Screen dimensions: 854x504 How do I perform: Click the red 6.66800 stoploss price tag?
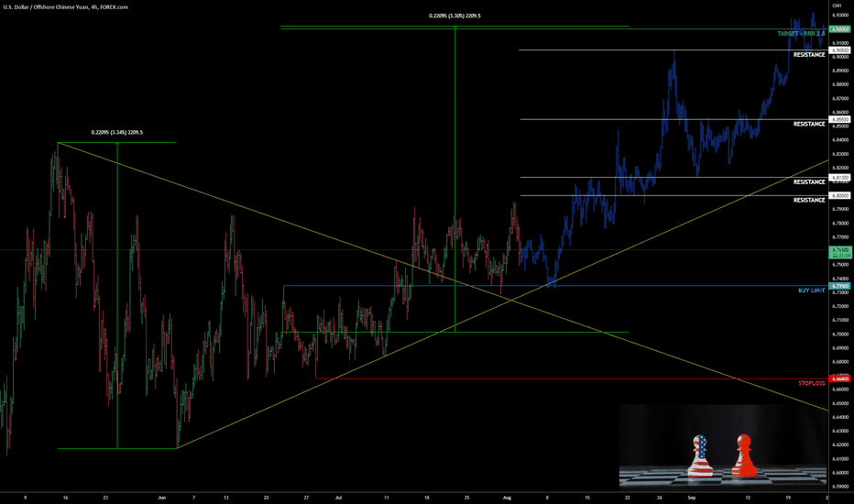point(839,378)
